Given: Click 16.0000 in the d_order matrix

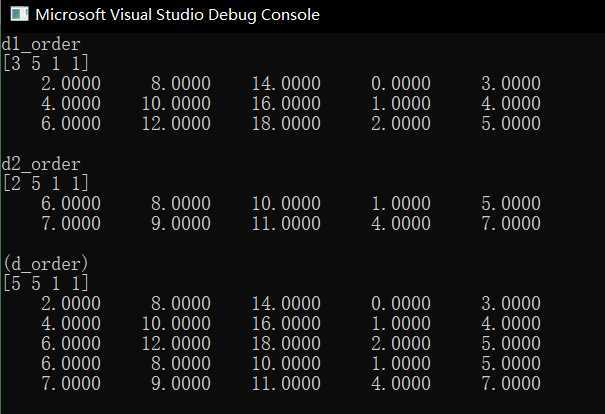Looking at the screenshot, I should pos(286,323).
